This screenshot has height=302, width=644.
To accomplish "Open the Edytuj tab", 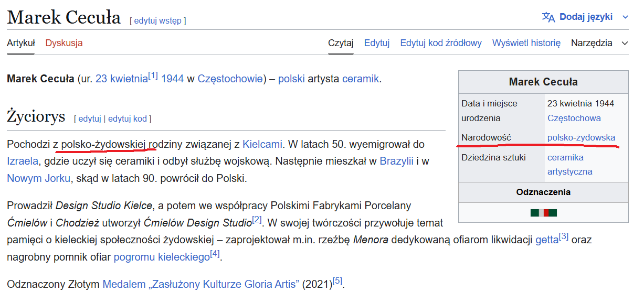I will pyautogui.click(x=376, y=43).
